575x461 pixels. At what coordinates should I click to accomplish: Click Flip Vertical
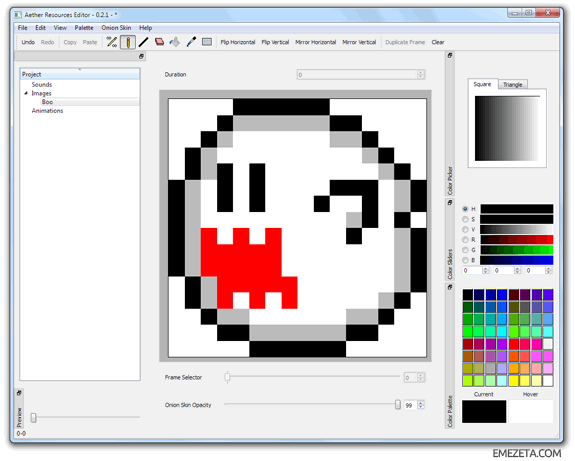[275, 42]
